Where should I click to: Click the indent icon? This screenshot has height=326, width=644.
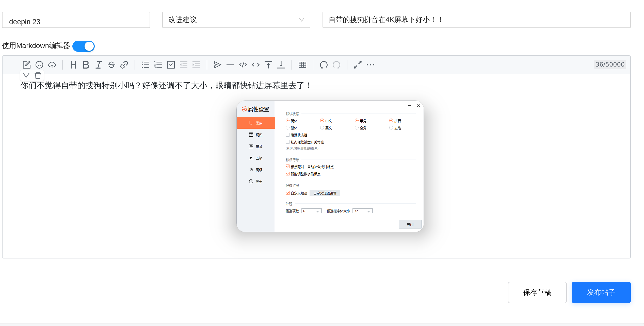point(196,65)
